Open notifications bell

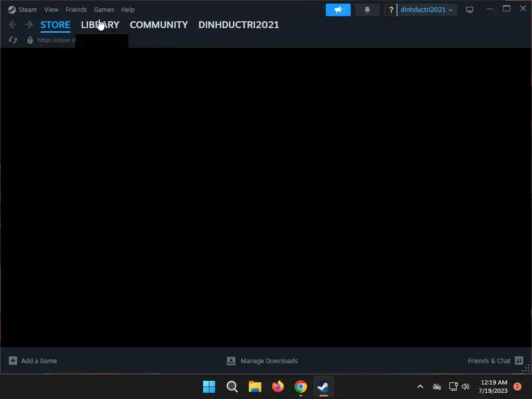click(x=367, y=10)
